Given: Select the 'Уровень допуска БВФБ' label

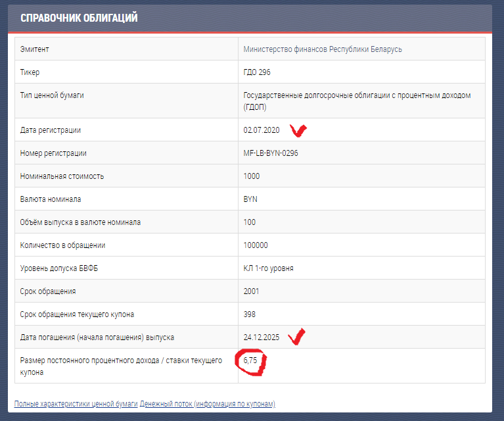Looking at the screenshot, I should pyautogui.click(x=59, y=268).
